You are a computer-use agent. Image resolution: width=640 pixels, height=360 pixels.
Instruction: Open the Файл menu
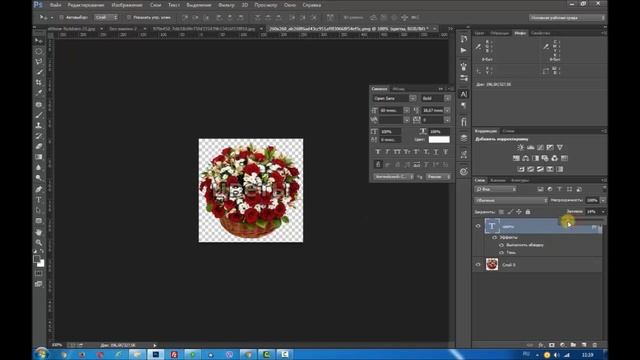(x=56, y=5)
